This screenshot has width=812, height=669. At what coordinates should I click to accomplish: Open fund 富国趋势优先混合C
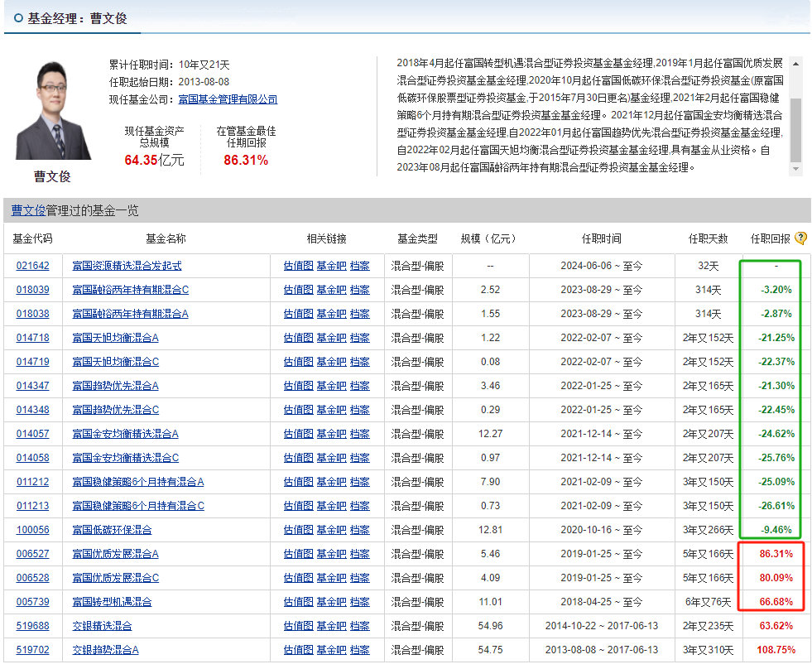click(x=116, y=410)
